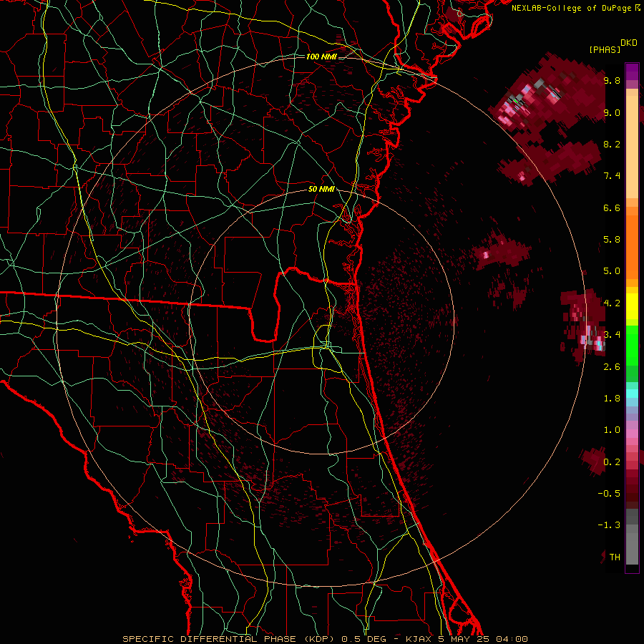This screenshot has width=644, height=644.
Task: Click the 9.0 legend value
Action: [x=612, y=112]
